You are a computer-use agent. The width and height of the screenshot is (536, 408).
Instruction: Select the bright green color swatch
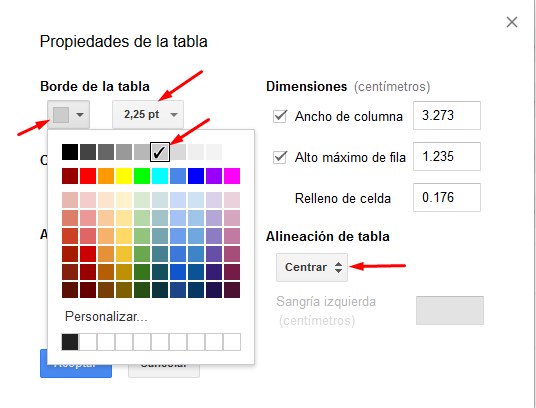pos(142,176)
